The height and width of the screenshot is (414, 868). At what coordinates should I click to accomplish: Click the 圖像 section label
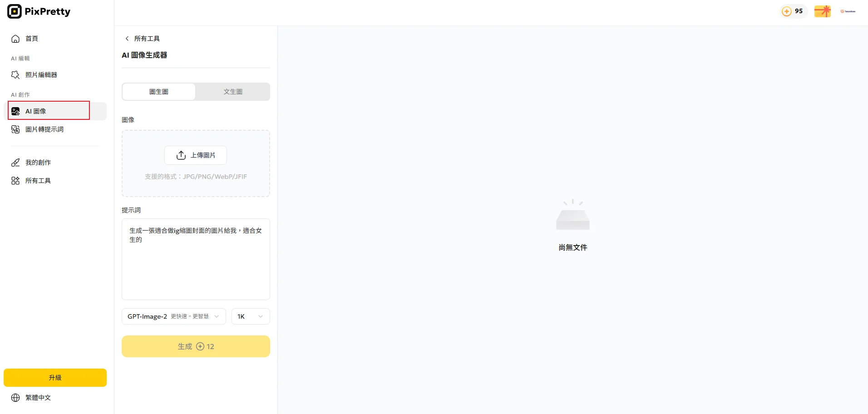(128, 120)
